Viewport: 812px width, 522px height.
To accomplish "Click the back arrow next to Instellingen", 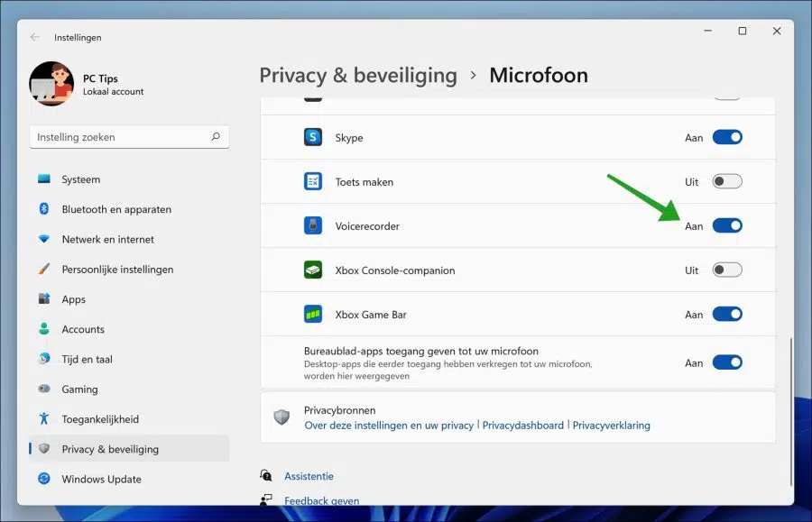I will tap(35, 37).
